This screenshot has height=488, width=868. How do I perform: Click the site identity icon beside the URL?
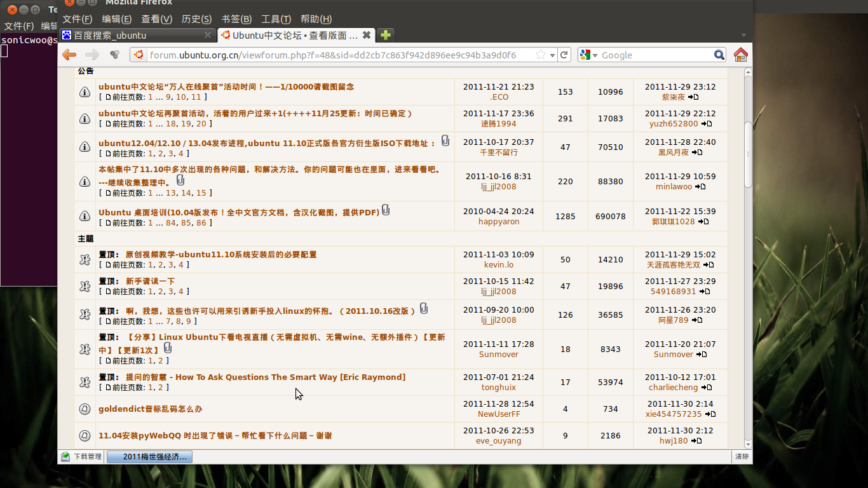tap(139, 55)
